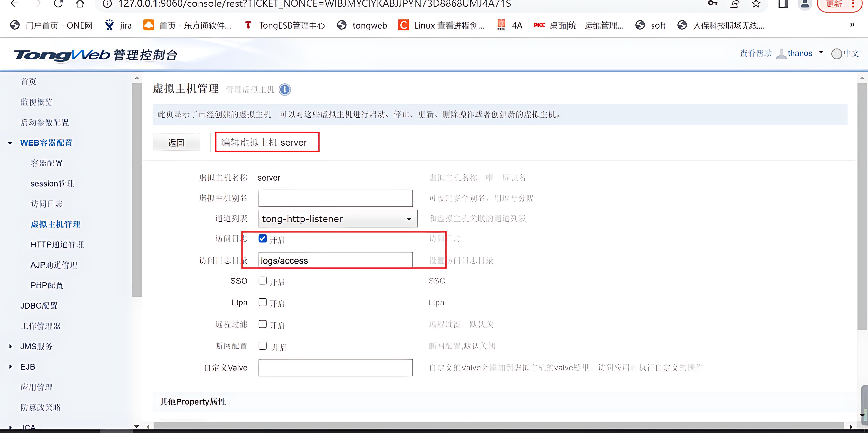Image resolution: width=868 pixels, height=433 pixels.
Task: Edit the logs/access log directory field
Action: 335,260
